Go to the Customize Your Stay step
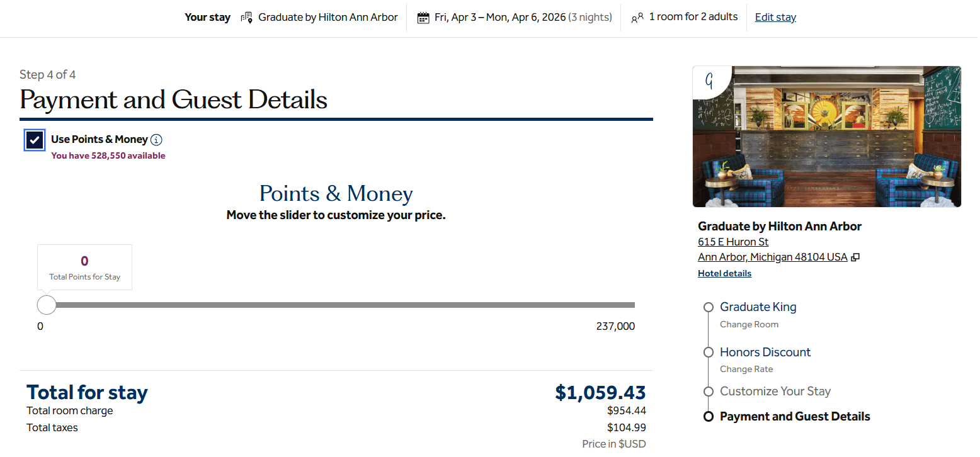980x457 pixels. point(775,391)
